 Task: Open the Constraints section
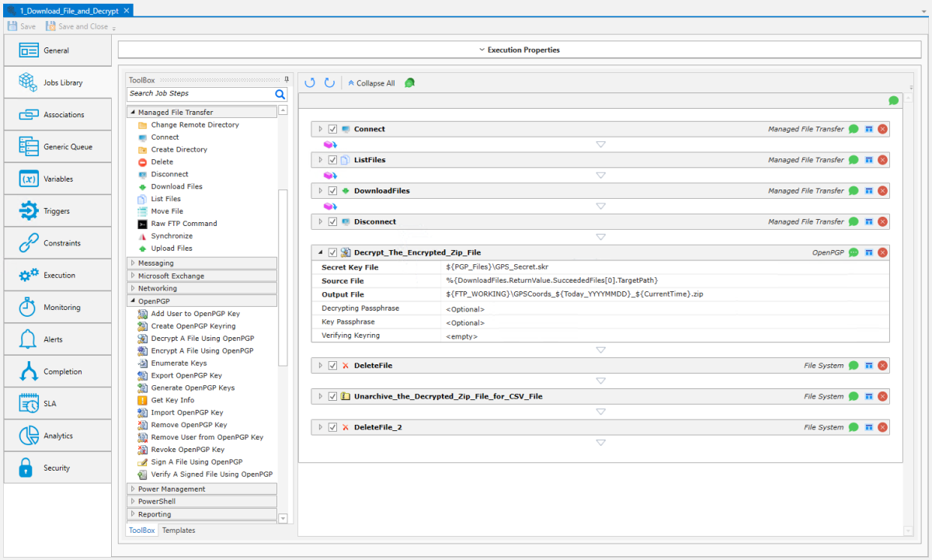coord(58,243)
